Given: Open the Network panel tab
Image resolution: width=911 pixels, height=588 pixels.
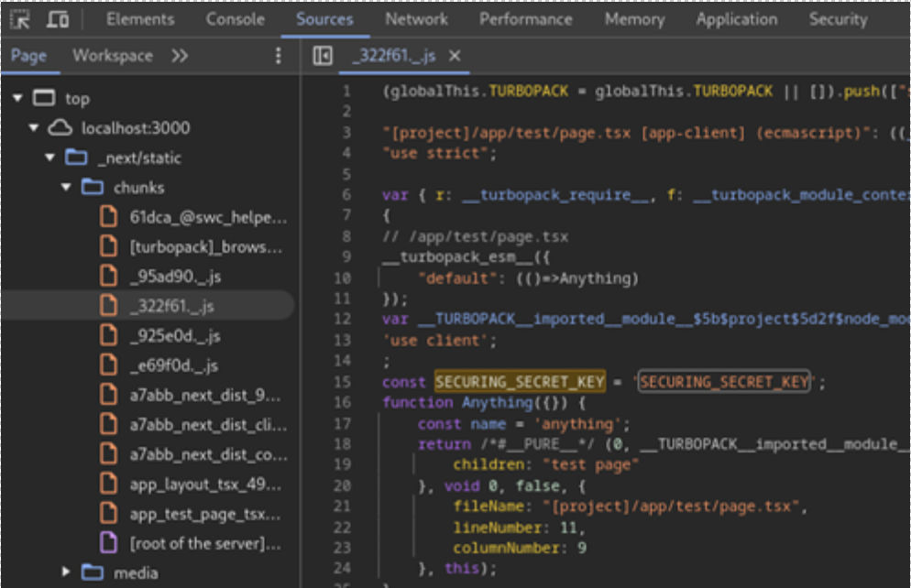Looking at the screenshot, I should [x=416, y=19].
